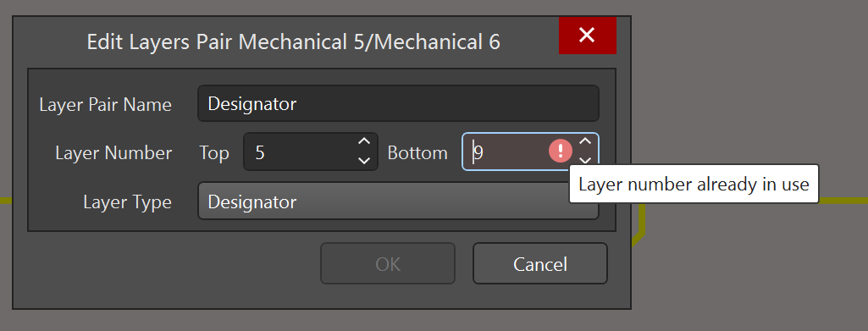
Task: Decrease the Top layer number
Action: coord(363,161)
